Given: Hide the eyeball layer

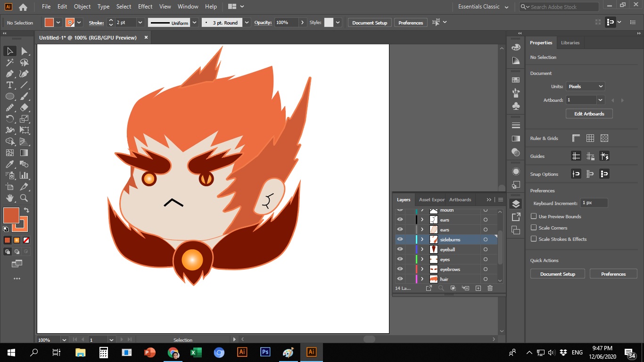Looking at the screenshot, I should pyautogui.click(x=400, y=249).
